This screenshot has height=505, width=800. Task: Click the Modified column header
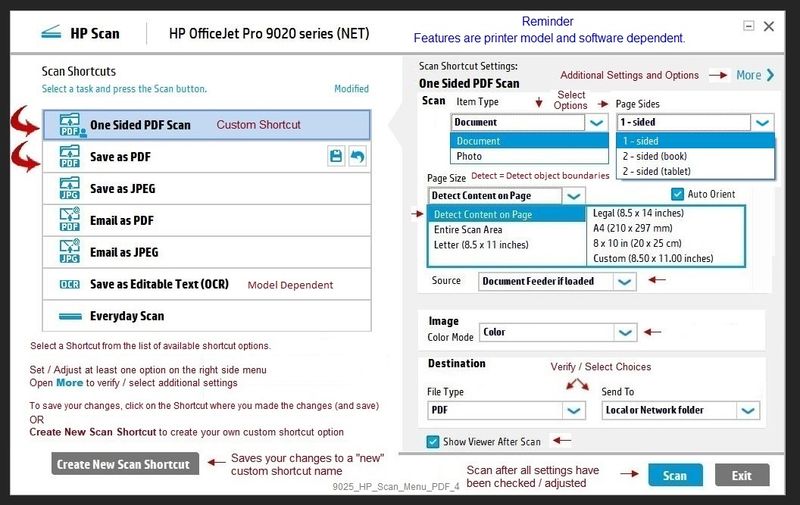click(x=352, y=89)
